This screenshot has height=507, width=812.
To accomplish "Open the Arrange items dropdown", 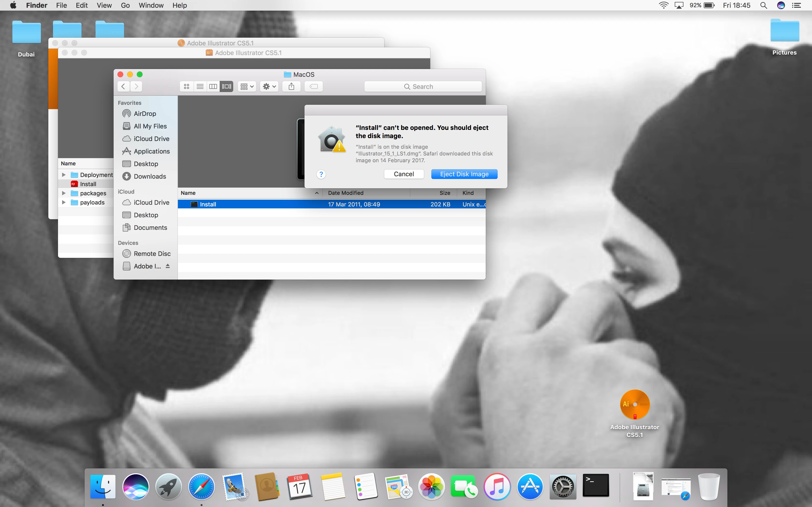I will click(x=247, y=86).
